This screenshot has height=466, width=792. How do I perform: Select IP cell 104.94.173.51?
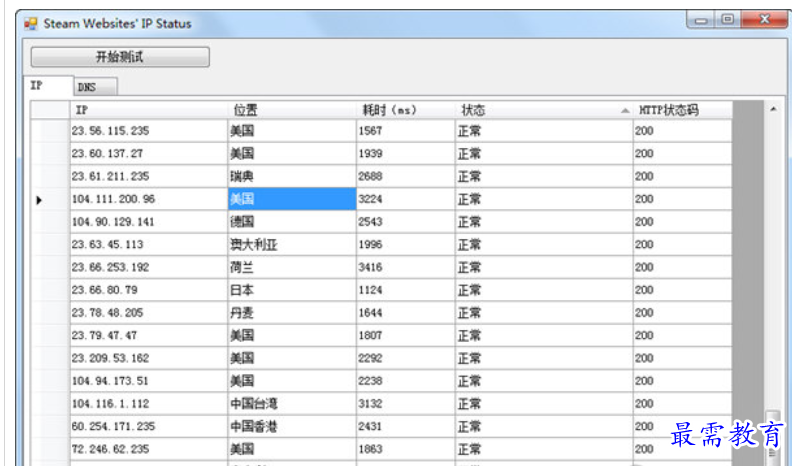[x=148, y=381]
